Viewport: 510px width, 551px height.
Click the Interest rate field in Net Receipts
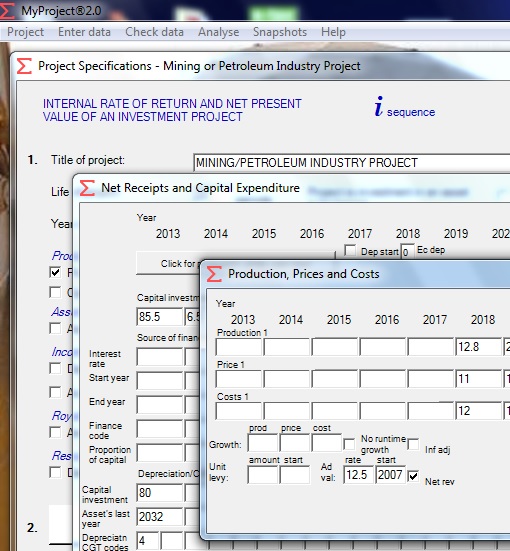point(160,357)
